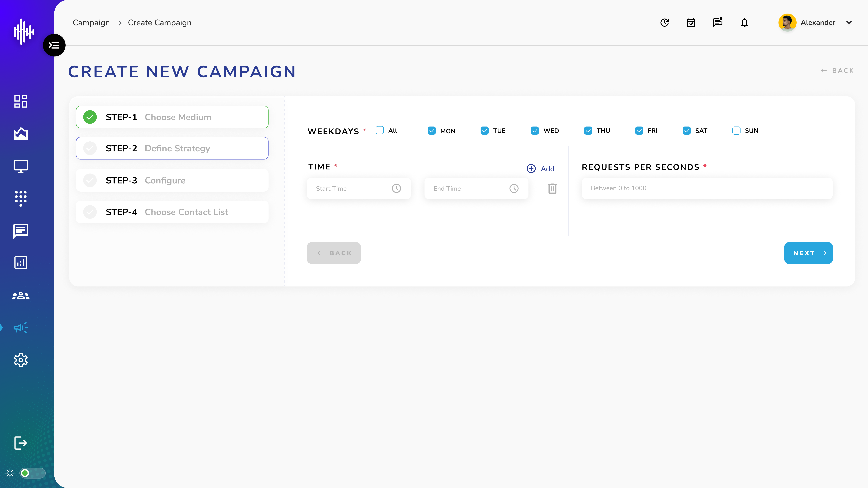868x488 pixels.
Task: Focus the End Time input field
Action: point(476,188)
